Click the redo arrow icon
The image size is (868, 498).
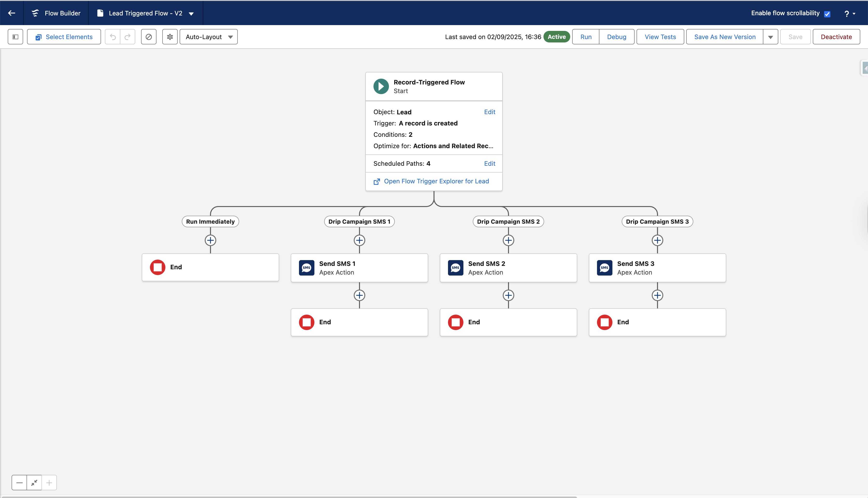click(x=128, y=37)
